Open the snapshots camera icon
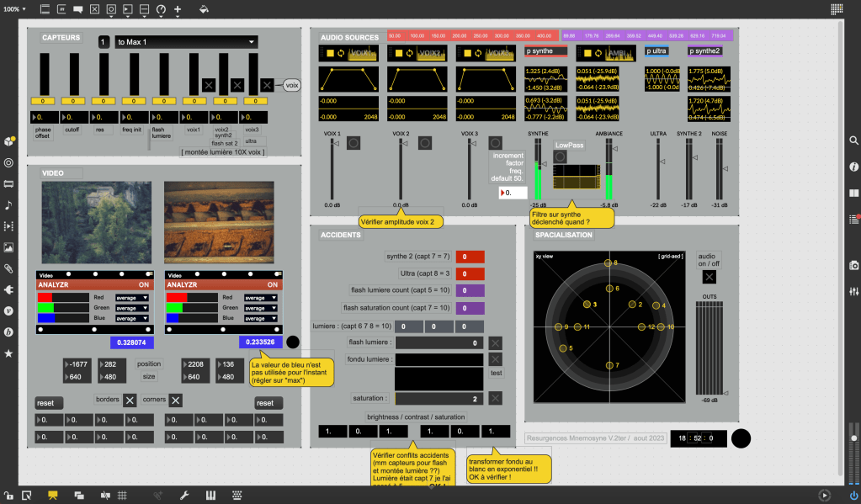Viewport: 861px width, 504px height. click(x=853, y=265)
